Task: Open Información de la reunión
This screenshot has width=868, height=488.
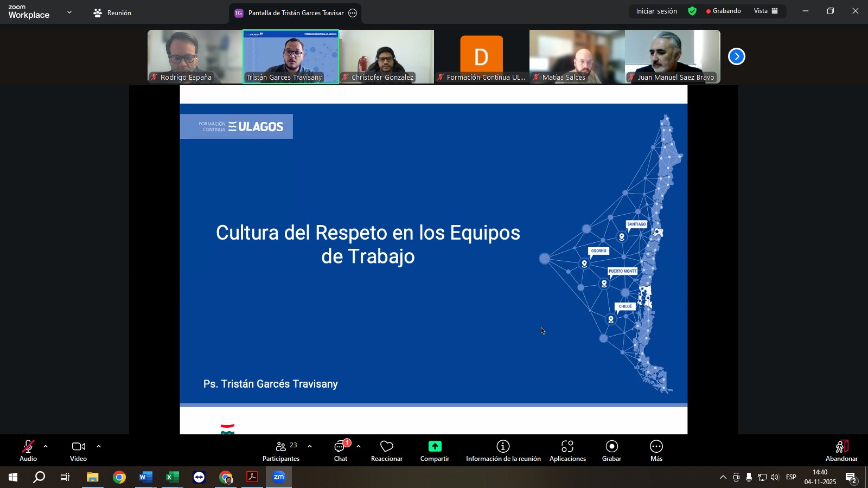Action: [503, 451]
